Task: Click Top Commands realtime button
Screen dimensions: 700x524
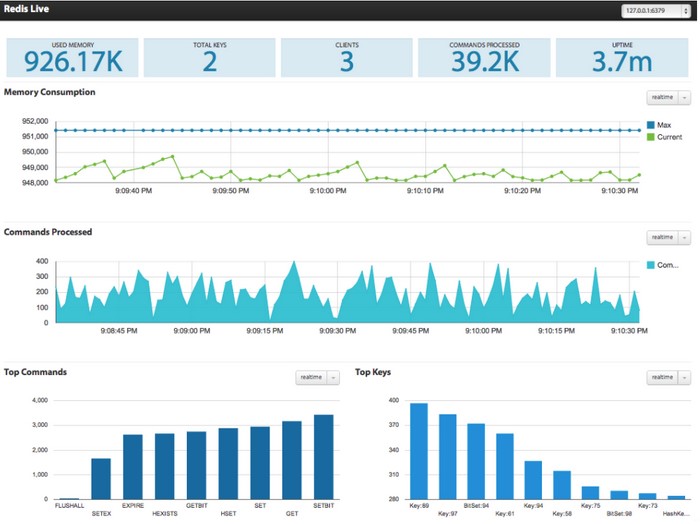Action: (x=311, y=378)
